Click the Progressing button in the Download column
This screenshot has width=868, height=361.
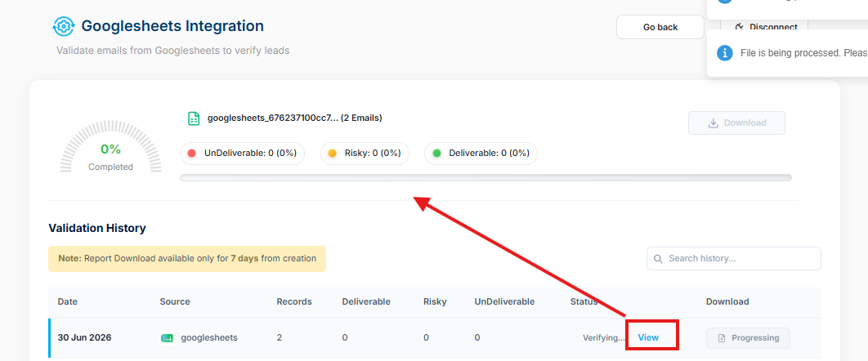click(748, 338)
